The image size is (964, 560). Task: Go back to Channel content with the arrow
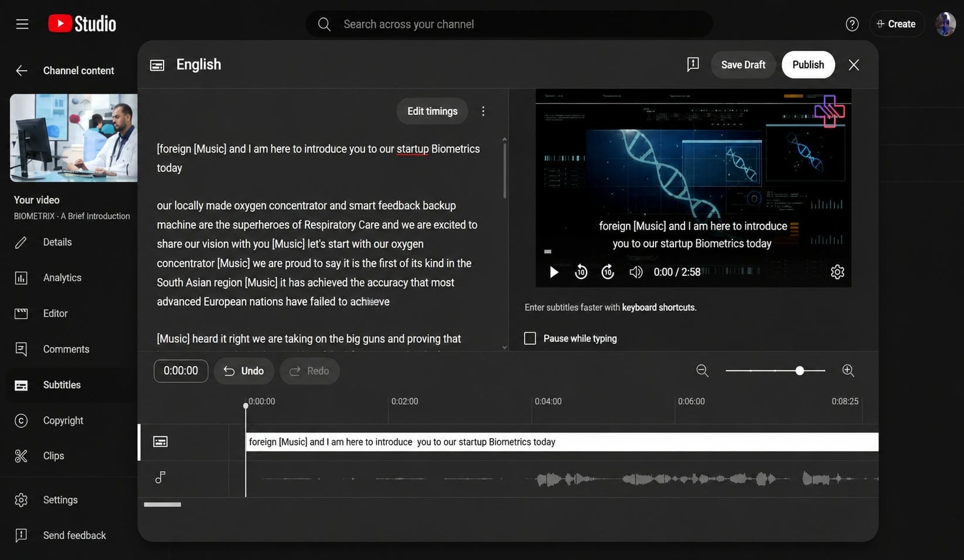click(22, 71)
